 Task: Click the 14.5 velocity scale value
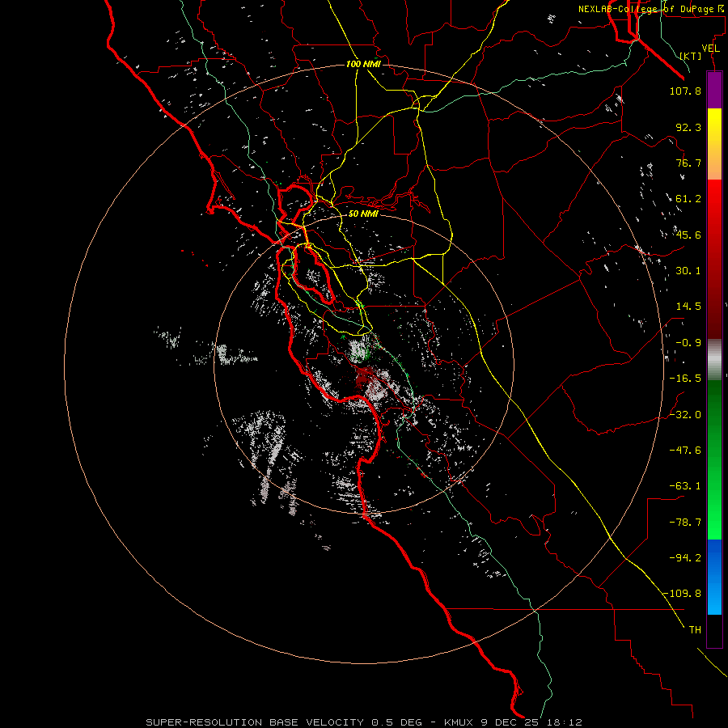coord(688,307)
